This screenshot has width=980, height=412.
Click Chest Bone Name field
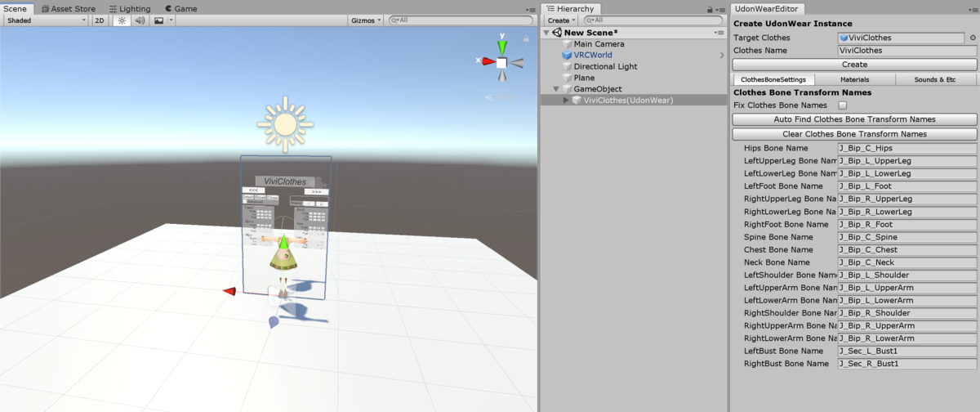pos(907,249)
